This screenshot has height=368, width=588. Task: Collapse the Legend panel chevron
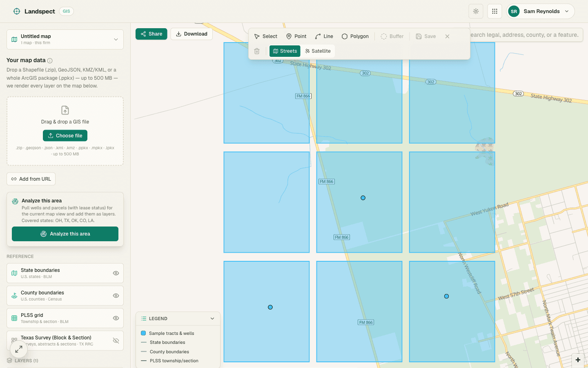tap(212, 319)
